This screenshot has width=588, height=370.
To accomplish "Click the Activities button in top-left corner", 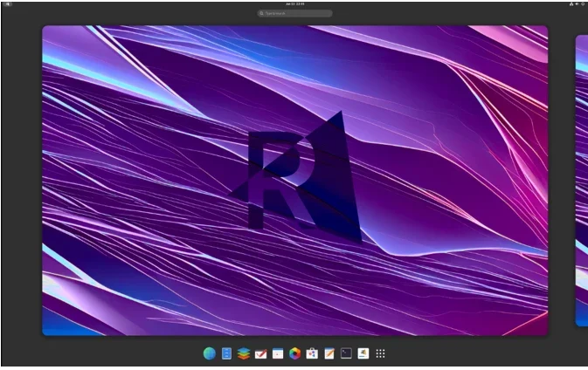I will [7, 3].
